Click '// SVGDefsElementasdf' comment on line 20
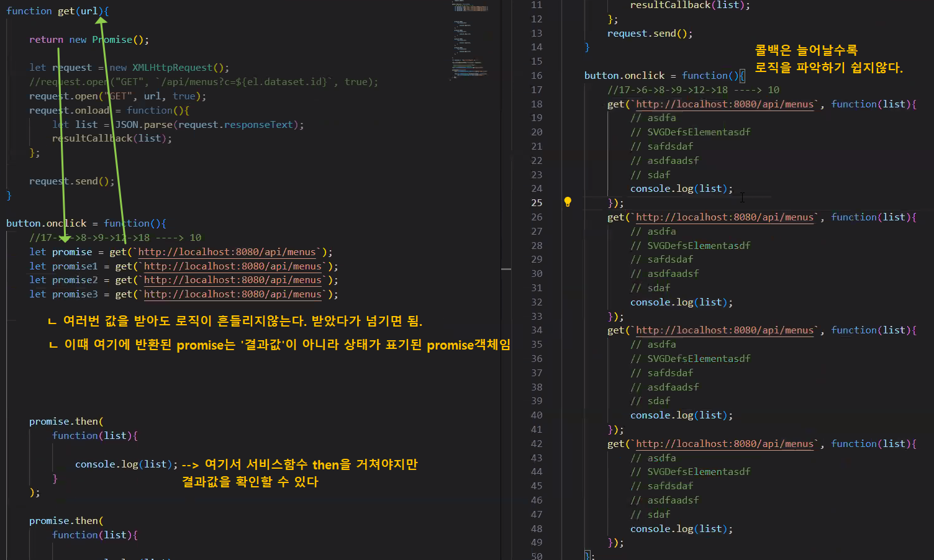The height and width of the screenshot is (560, 934). (x=691, y=132)
